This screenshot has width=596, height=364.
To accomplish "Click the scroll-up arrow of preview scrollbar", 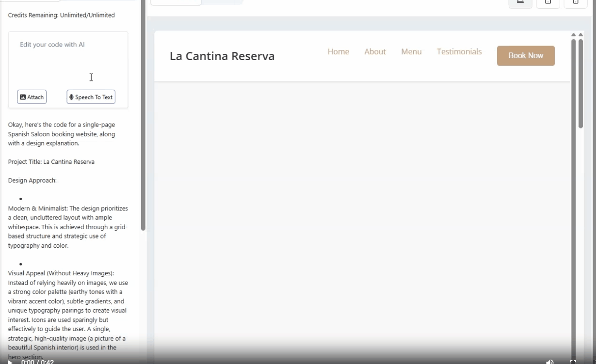I will [574, 35].
